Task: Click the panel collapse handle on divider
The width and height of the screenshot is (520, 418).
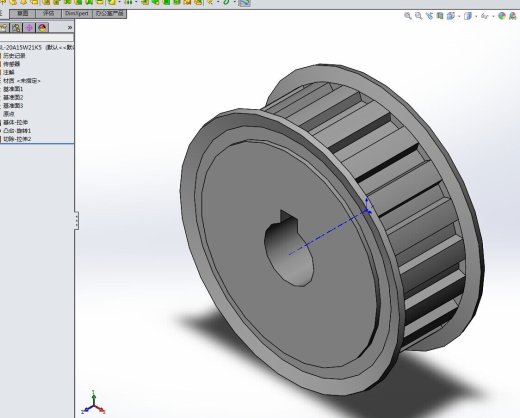Action: coord(77,220)
